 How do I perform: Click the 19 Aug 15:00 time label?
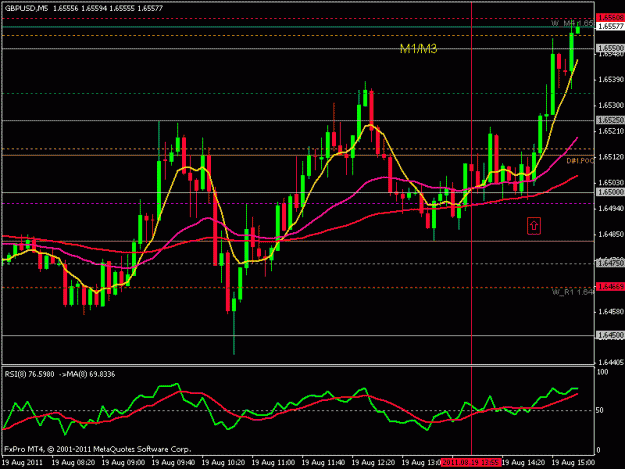(x=573, y=463)
